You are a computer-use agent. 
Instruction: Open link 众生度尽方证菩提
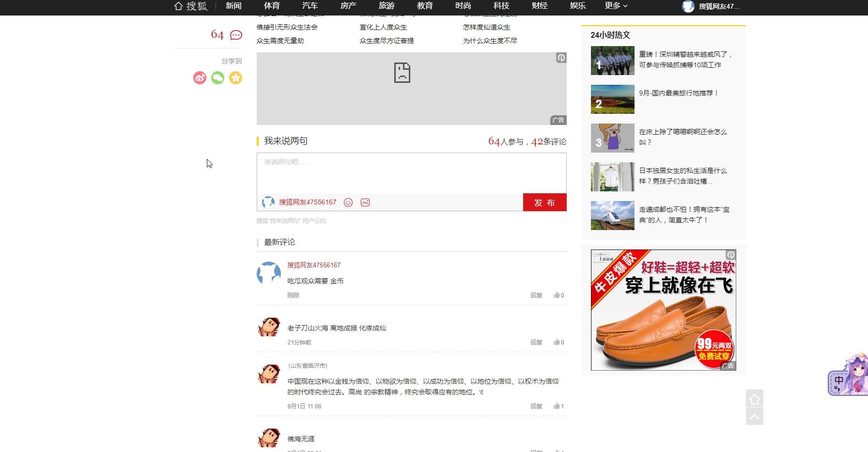387,41
